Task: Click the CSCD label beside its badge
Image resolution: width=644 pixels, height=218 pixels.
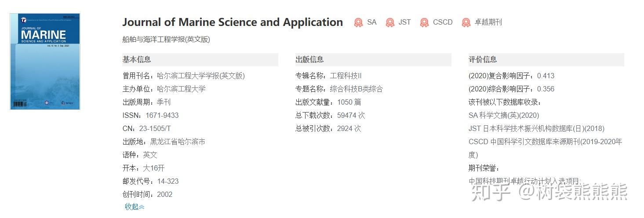Action: [443, 22]
